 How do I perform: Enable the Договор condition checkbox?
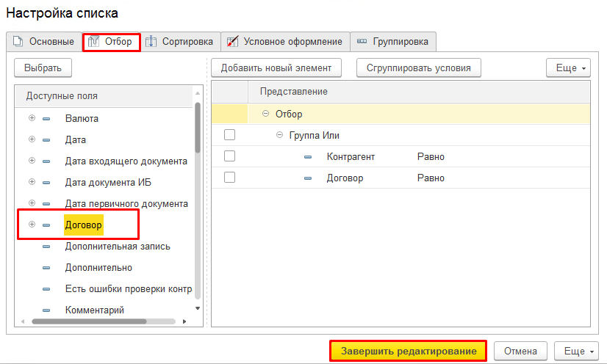pyautogui.click(x=229, y=178)
